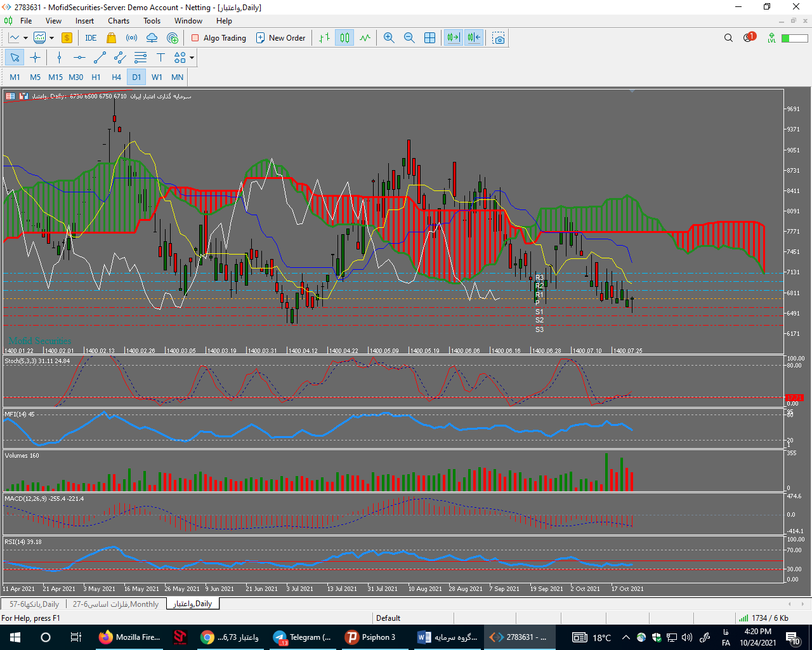Screen dimensions: 812x650
Task: Select the M15 timeframe
Action: pyautogui.click(x=55, y=77)
